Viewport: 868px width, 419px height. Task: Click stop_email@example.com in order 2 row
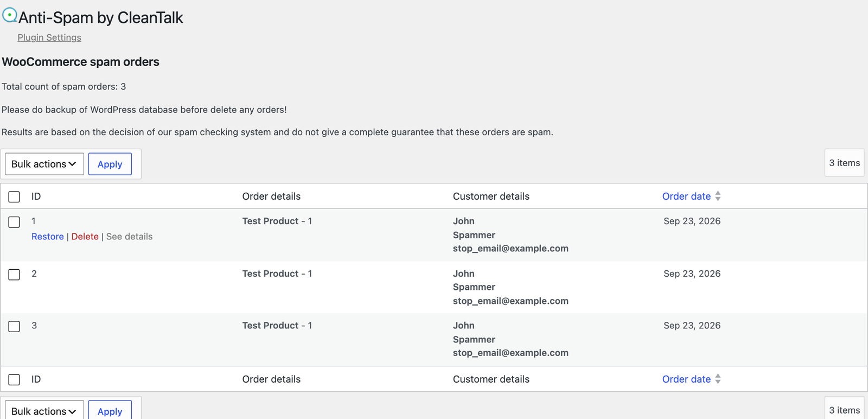[510, 301]
